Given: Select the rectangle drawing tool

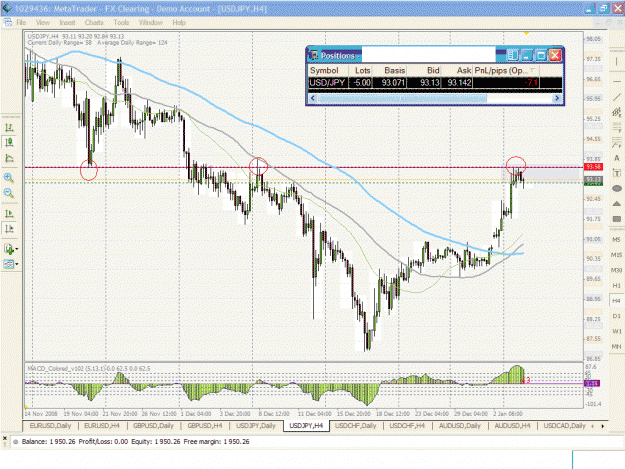Looking at the screenshot, I should 617,219.
